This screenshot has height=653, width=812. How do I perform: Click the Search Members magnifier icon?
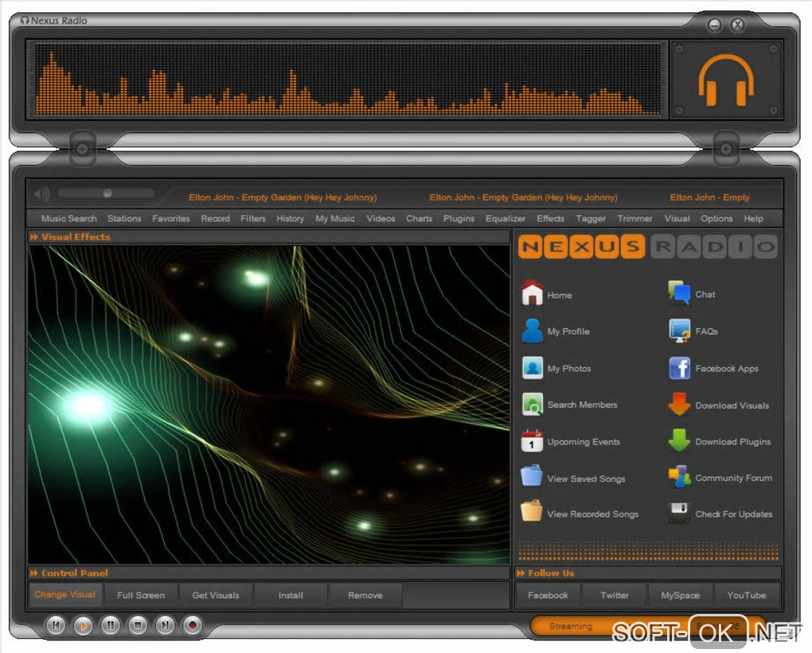click(x=532, y=405)
